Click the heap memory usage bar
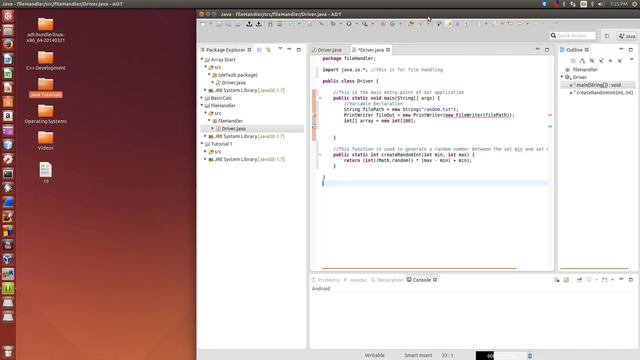Screen dimensions: 640x360 [501, 356]
